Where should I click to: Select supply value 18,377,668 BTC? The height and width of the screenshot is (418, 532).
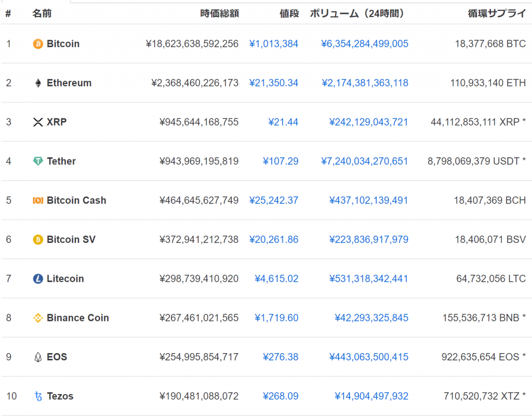490,44
